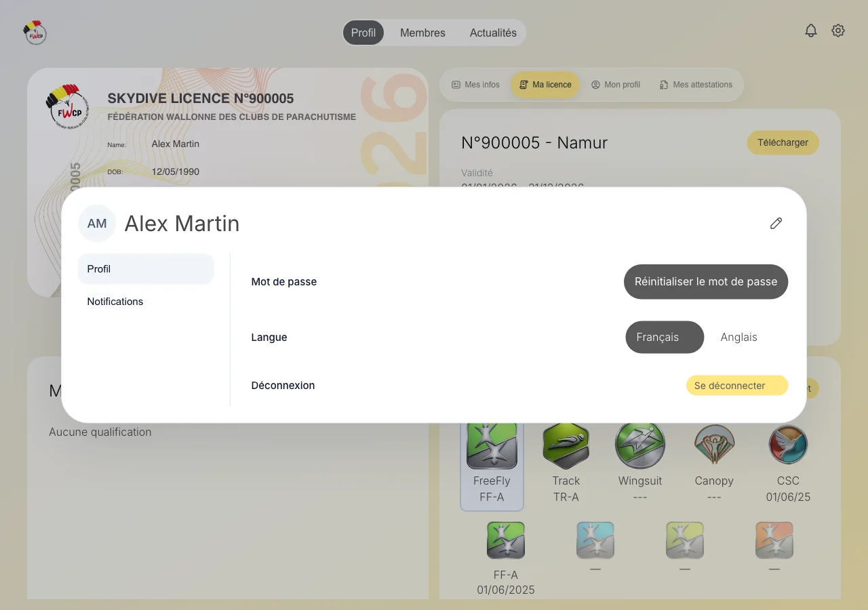This screenshot has height=610, width=868.
Task: Open the Actualités top navigation tab
Action: [493, 33]
